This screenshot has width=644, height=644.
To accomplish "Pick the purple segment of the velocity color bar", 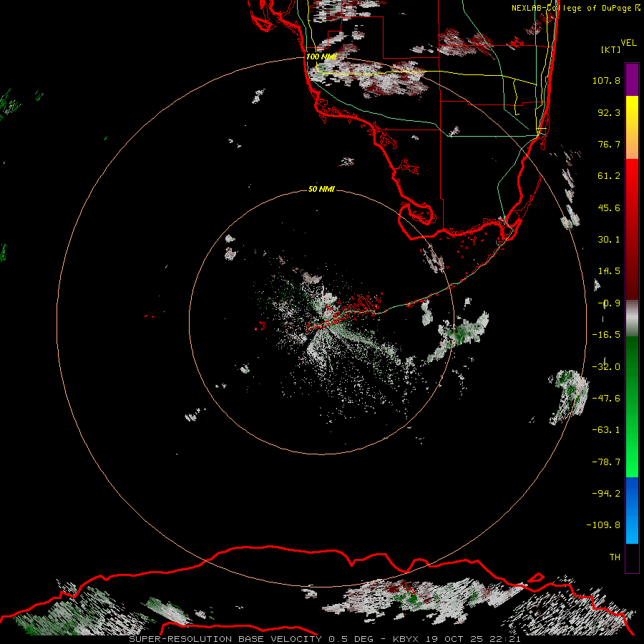I will [x=632, y=79].
